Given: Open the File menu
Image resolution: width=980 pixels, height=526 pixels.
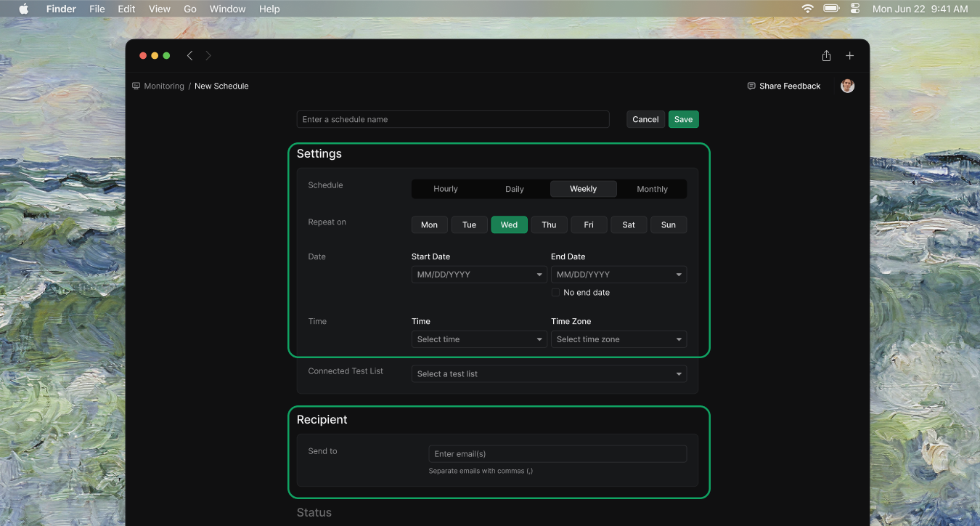Looking at the screenshot, I should [x=97, y=9].
